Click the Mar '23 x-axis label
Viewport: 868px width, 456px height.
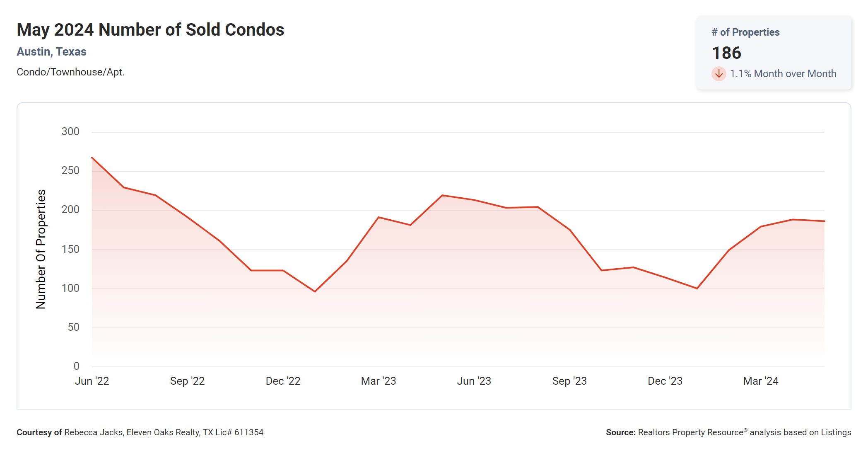(x=379, y=381)
